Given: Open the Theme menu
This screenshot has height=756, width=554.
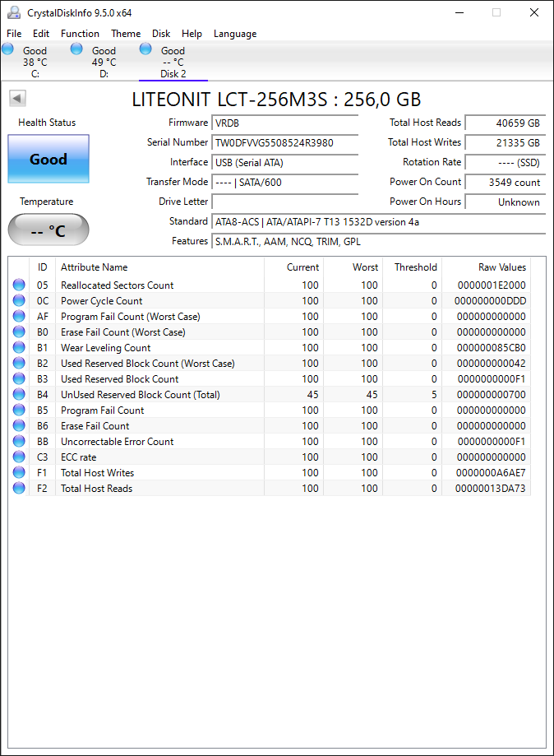Looking at the screenshot, I should 126,33.
